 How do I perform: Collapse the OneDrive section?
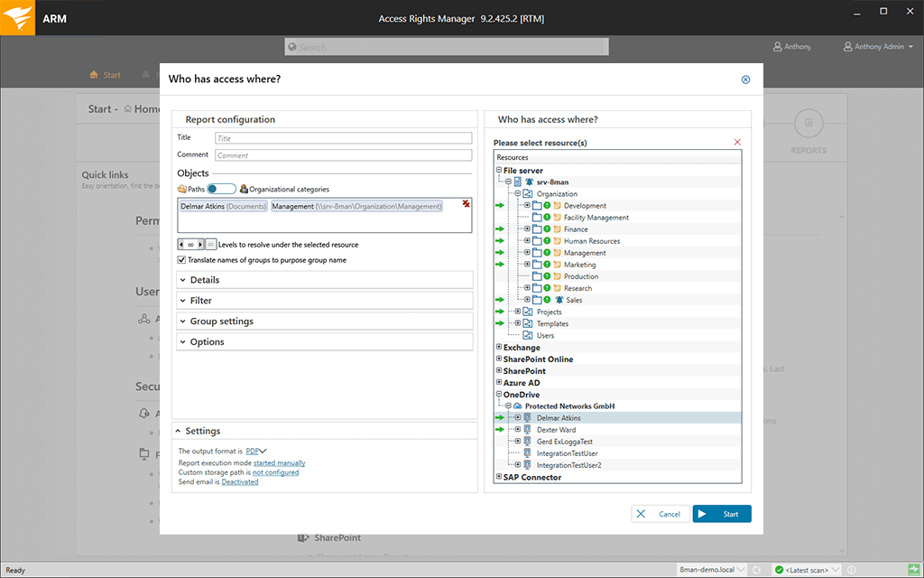pyautogui.click(x=499, y=395)
